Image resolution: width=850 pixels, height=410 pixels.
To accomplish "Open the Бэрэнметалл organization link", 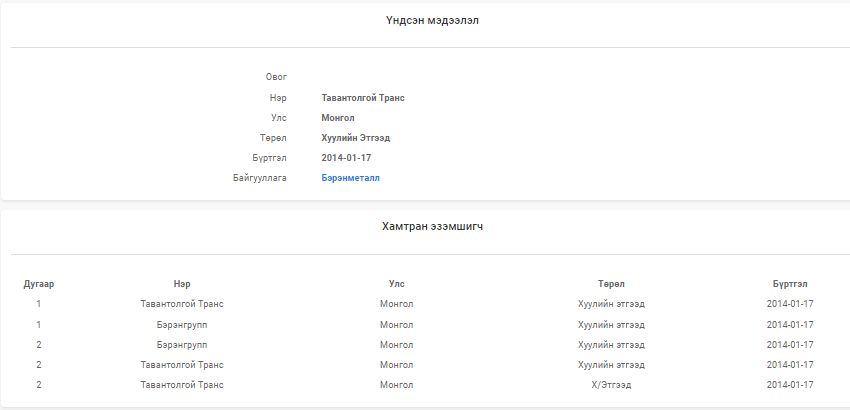I will [x=350, y=178].
